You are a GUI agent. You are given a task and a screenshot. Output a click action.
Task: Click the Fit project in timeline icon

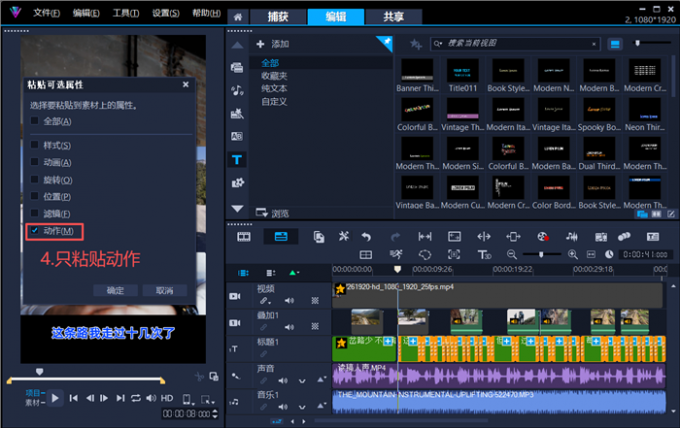(x=591, y=255)
